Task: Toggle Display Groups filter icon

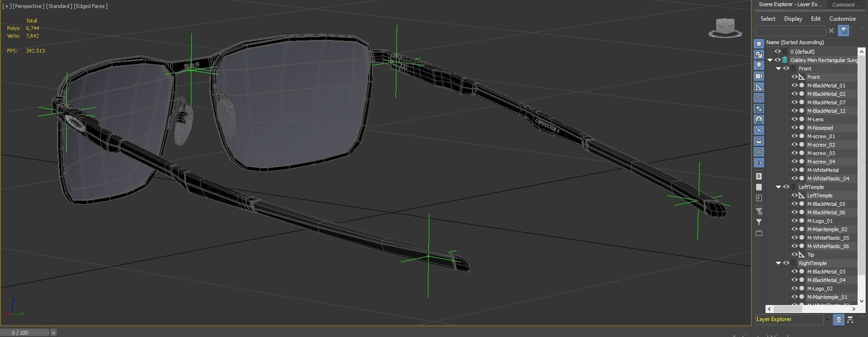Action: coord(758,109)
